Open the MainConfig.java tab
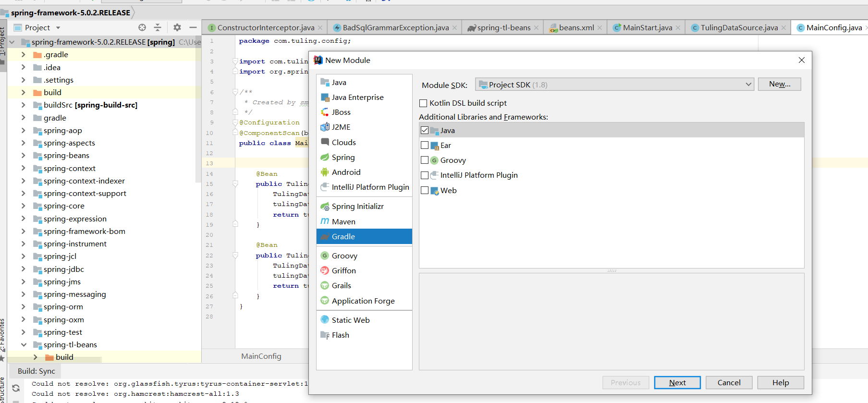The image size is (868, 403). (x=830, y=28)
